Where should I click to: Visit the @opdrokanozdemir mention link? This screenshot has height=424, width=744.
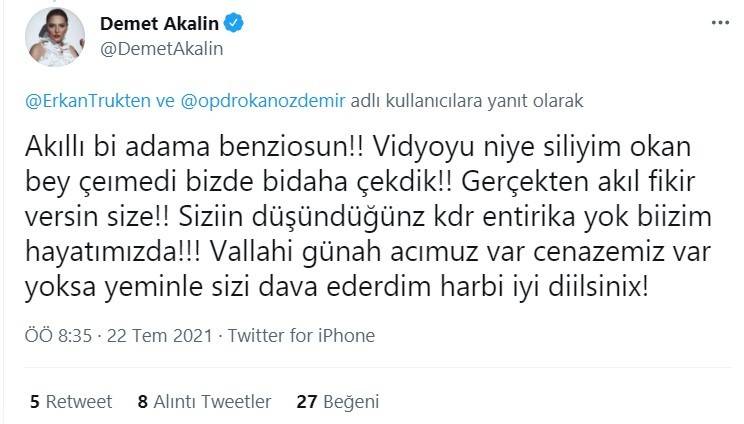(x=263, y=101)
